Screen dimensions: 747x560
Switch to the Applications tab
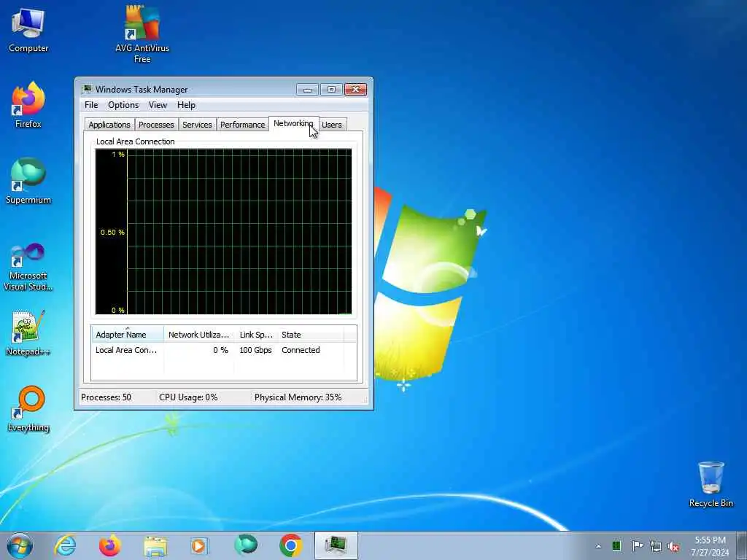click(109, 125)
